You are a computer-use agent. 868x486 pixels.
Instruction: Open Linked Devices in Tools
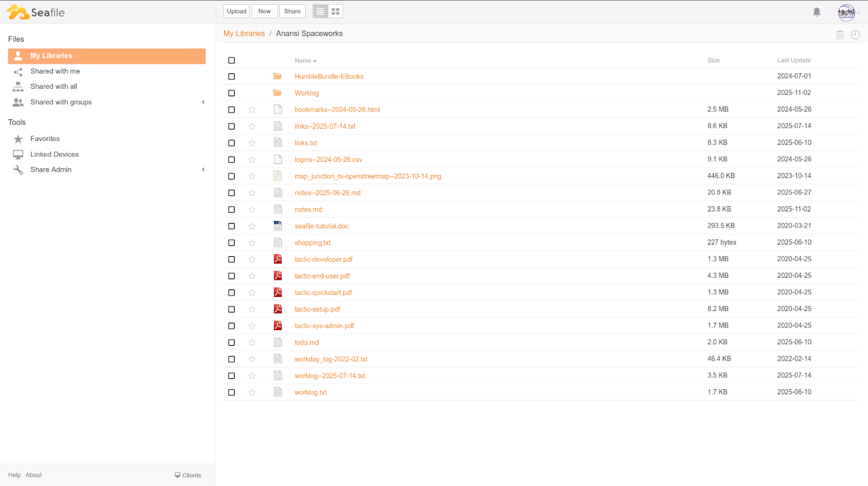tap(54, 155)
